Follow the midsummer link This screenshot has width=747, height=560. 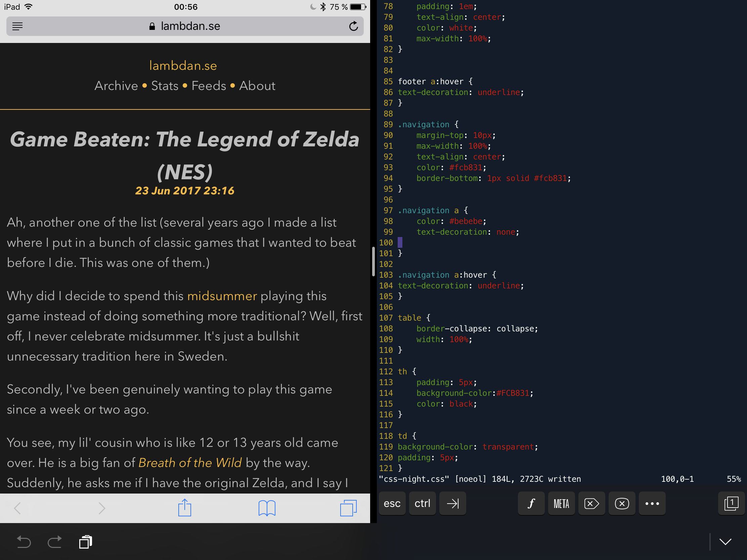point(222,296)
